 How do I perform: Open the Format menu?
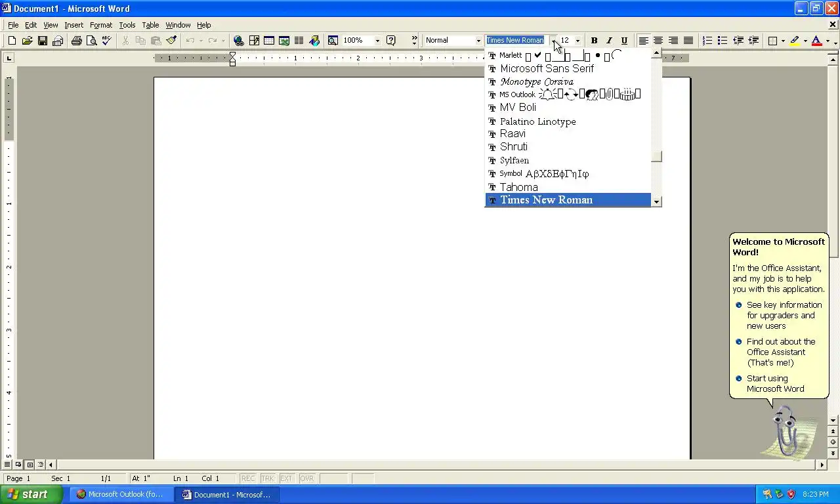point(101,25)
